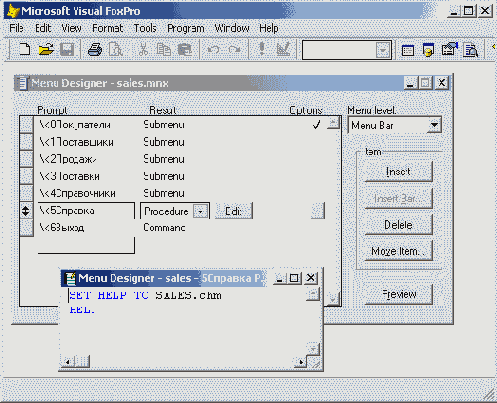The width and height of the screenshot is (497, 403).
Task: Click the Print Preview toolbar icon
Action: click(x=116, y=50)
